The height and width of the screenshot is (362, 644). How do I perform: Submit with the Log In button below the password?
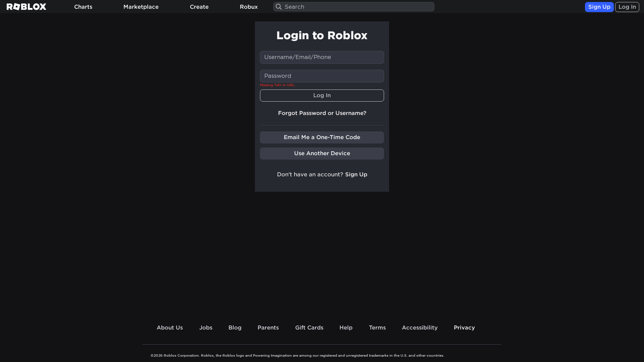click(x=322, y=96)
